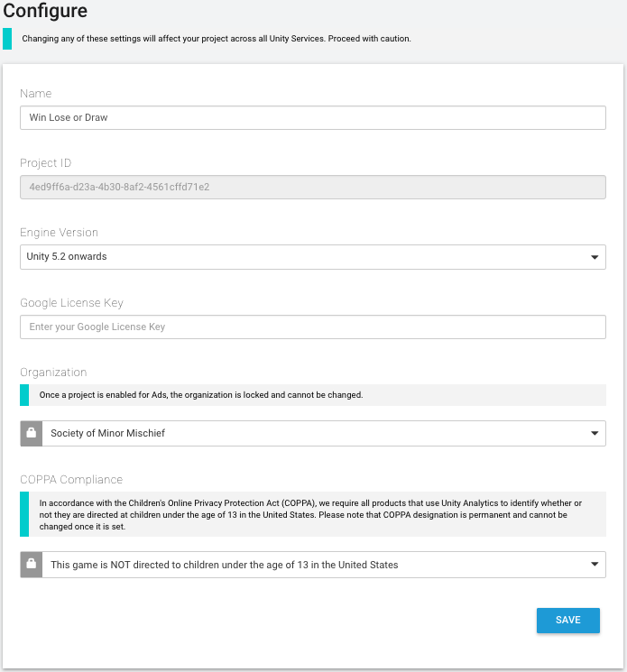
Task: Select the 'Unity 5.2 onwards' combo box text
Action: 67,257
